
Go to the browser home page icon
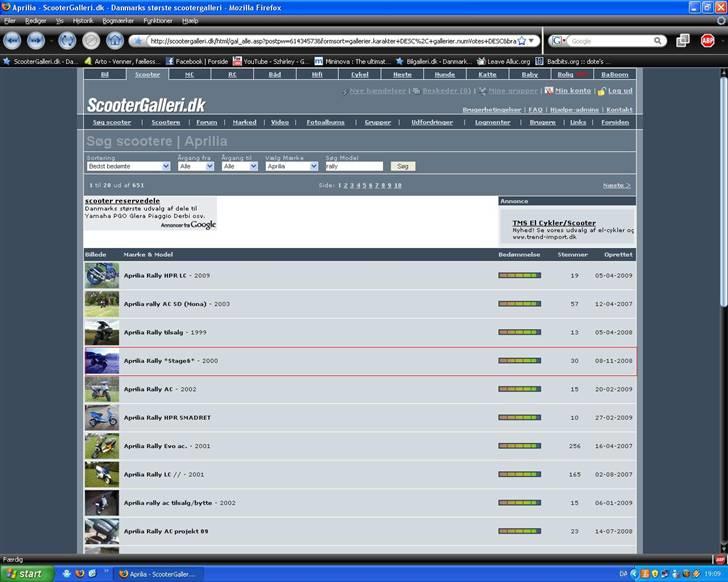click(x=115, y=40)
